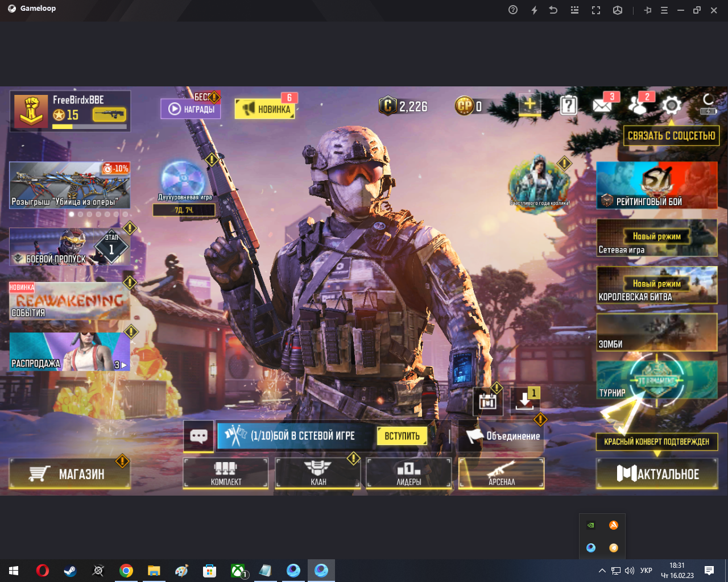The height and width of the screenshot is (582, 728).
Task: Open the Windows Start menu
Action: coord(14,571)
